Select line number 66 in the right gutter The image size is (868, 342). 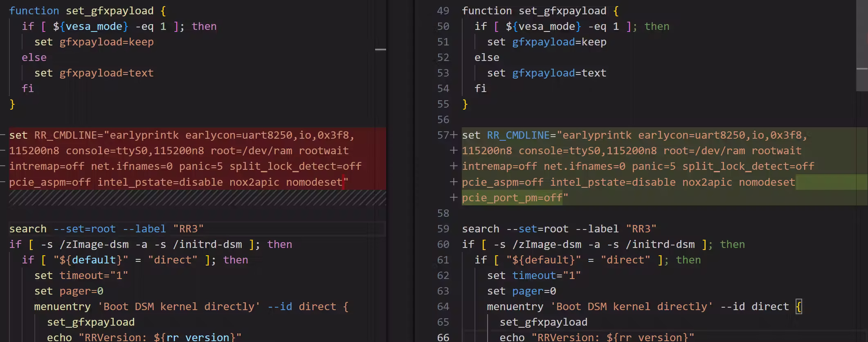(443, 337)
